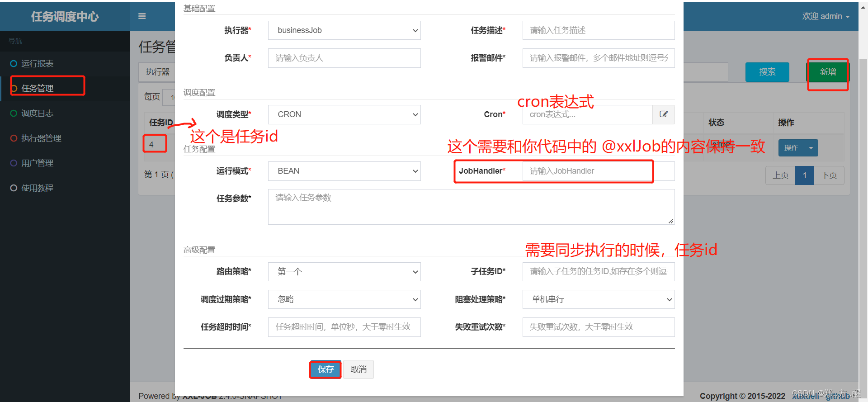Image resolution: width=868 pixels, height=402 pixels.
Task: Click the 用户管理 circle icon
Action: click(x=14, y=163)
